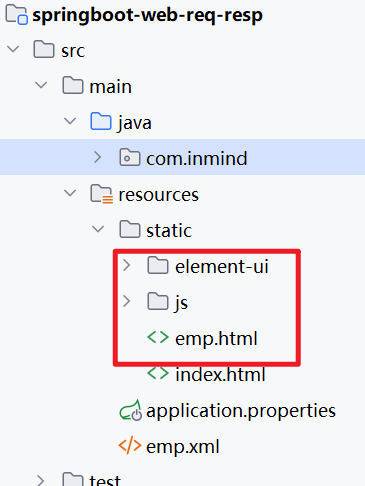Collapse the main folder chevron
Viewport: 365px width, 486px height.
(41, 85)
